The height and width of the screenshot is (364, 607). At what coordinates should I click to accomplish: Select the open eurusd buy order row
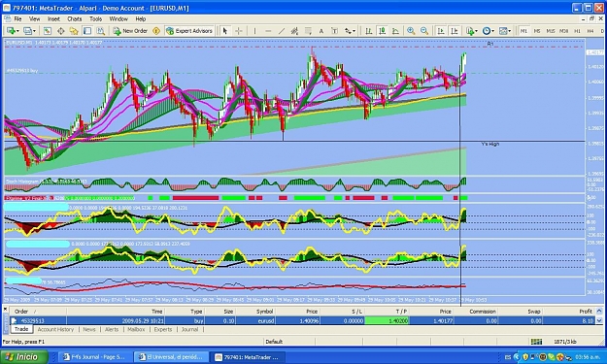[x=302, y=320]
